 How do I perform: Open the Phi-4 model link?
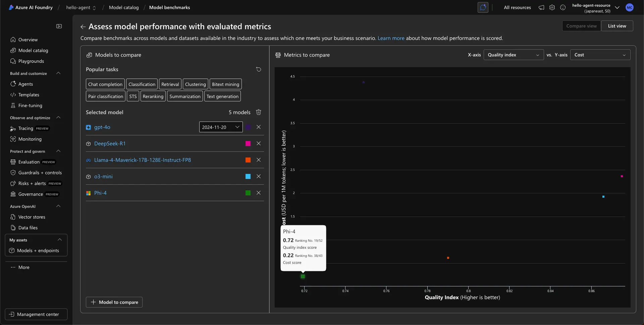(x=100, y=193)
